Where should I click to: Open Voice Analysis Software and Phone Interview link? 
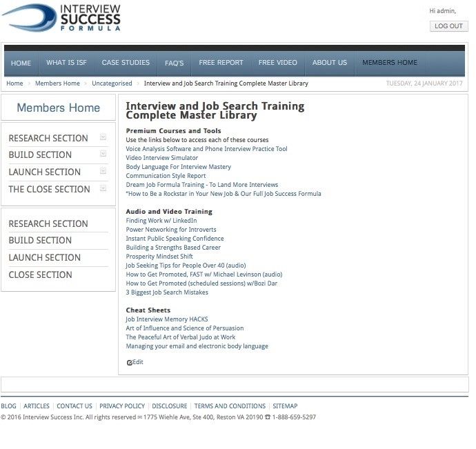206,149
